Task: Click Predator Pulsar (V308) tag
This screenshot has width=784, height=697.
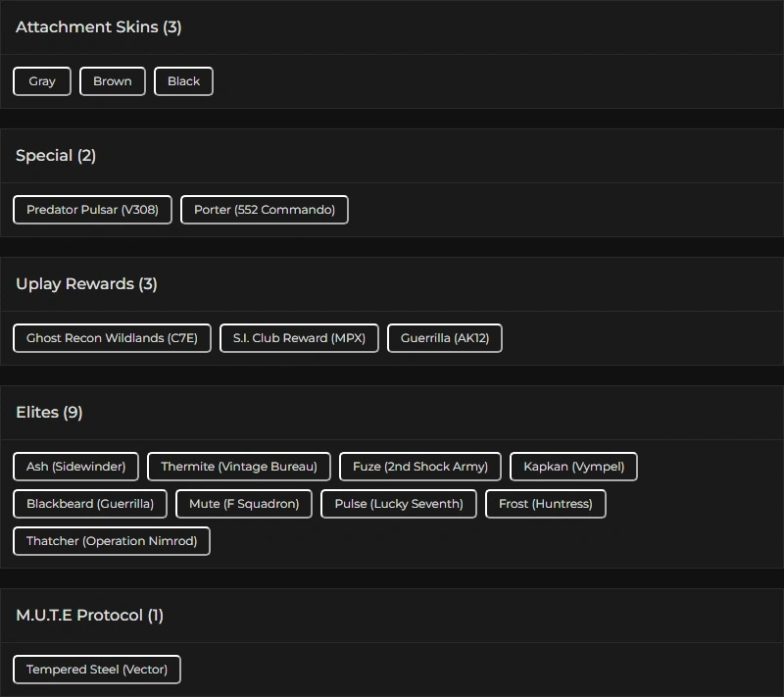Action: pos(92,210)
